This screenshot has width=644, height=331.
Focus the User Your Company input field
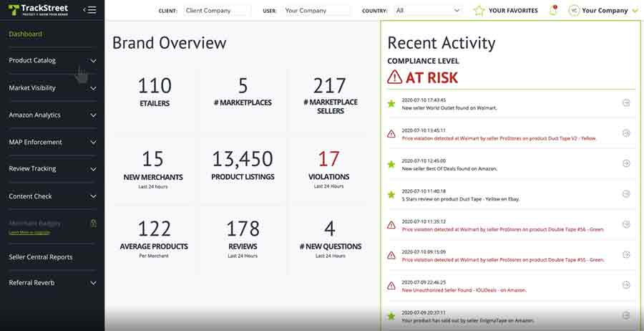tap(317, 11)
